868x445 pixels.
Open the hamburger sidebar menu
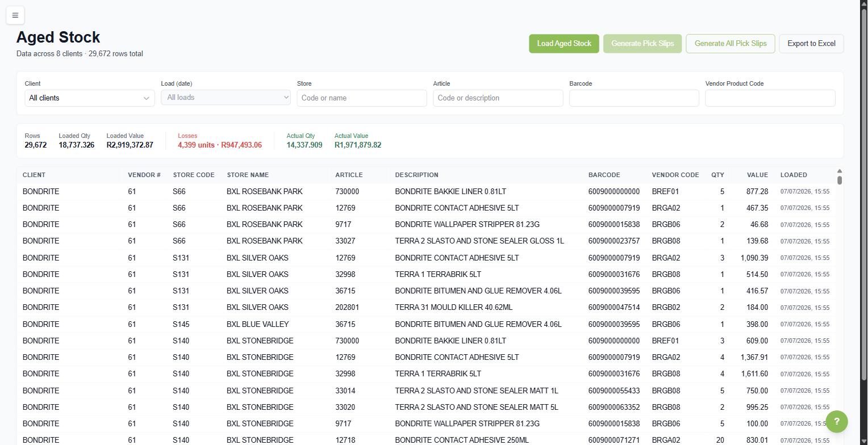pyautogui.click(x=15, y=15)
